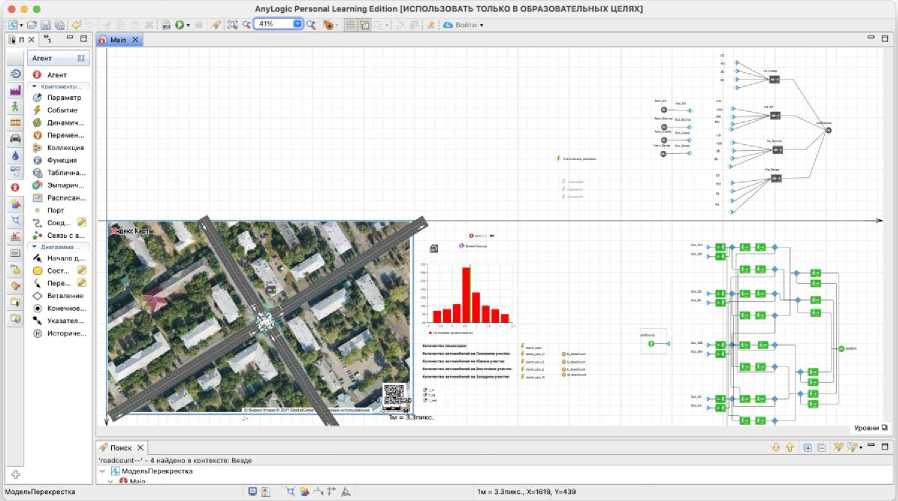Click the Войти sign-in button

click(464, 24)
